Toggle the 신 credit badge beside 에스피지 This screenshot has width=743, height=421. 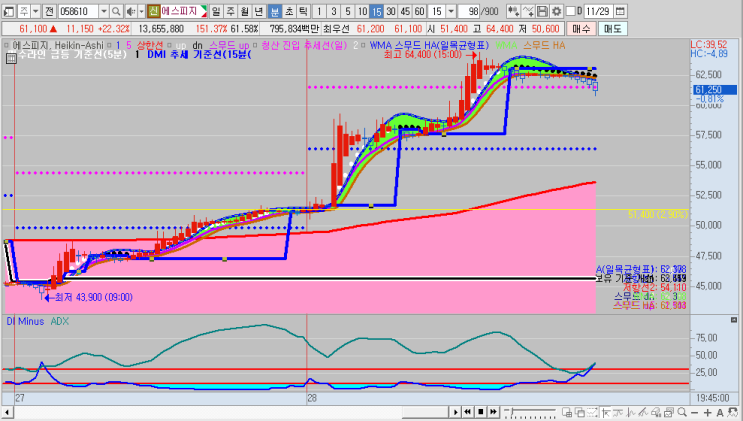click(153, 11)
